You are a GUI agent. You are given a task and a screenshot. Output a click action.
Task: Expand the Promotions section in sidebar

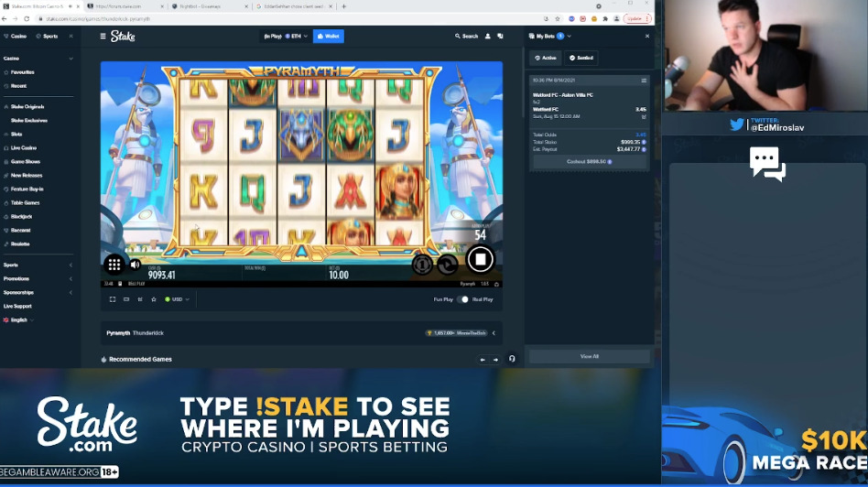[71, 279]
